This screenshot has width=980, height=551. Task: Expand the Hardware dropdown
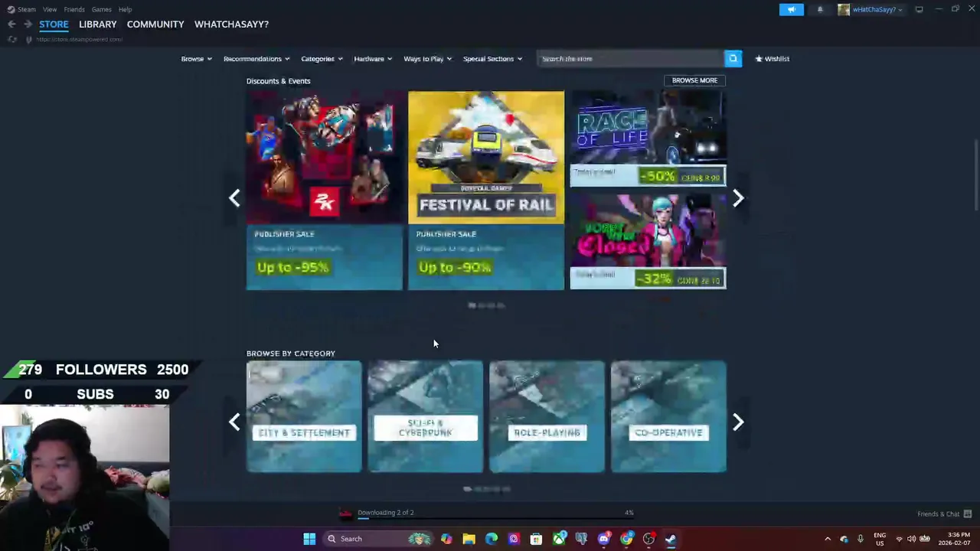373,59
